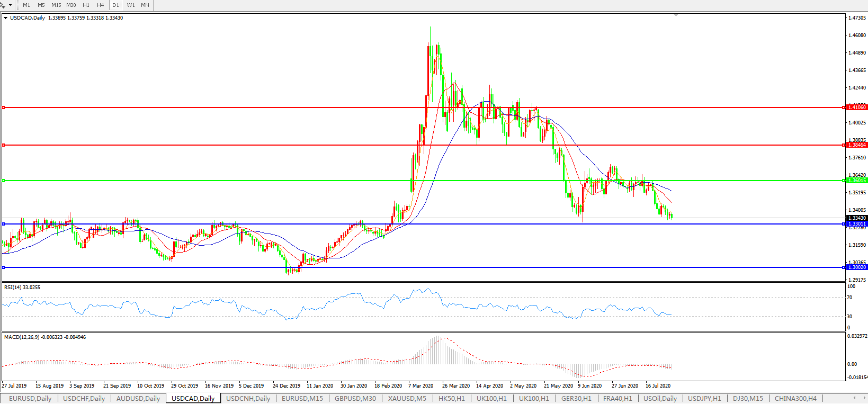The width and height of the screenshot is (868, 404).
Task: Set chart period to H1
Action: tap(86, 5)
